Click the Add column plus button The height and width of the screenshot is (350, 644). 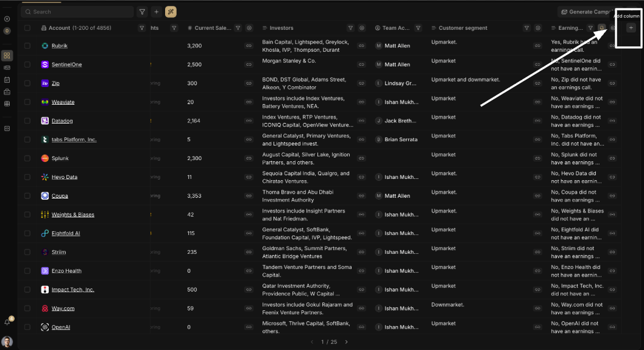[631, 28]
